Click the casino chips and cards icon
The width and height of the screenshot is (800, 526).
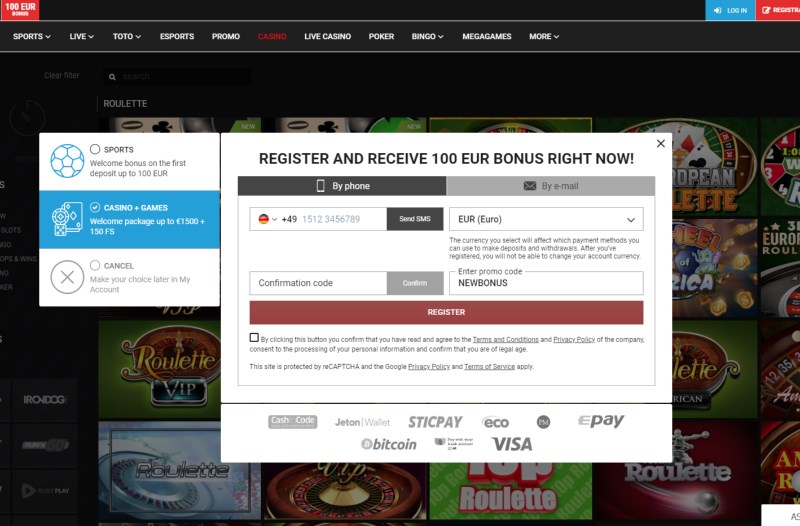(x=67, y=219)
